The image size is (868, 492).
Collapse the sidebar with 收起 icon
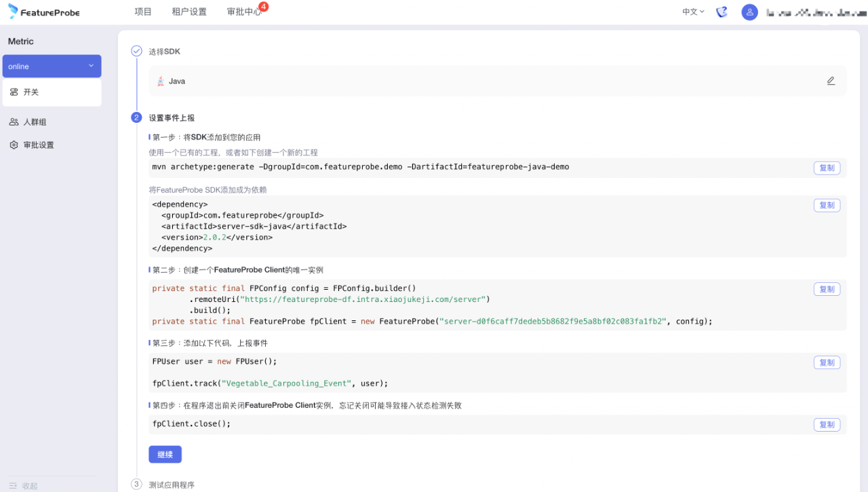[x=13, y=486]
